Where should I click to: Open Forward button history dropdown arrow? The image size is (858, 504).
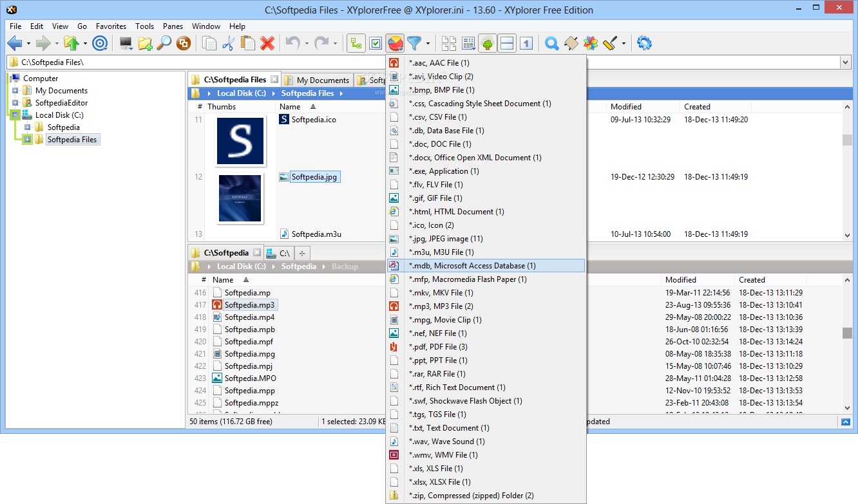click(x=57, y=44)
